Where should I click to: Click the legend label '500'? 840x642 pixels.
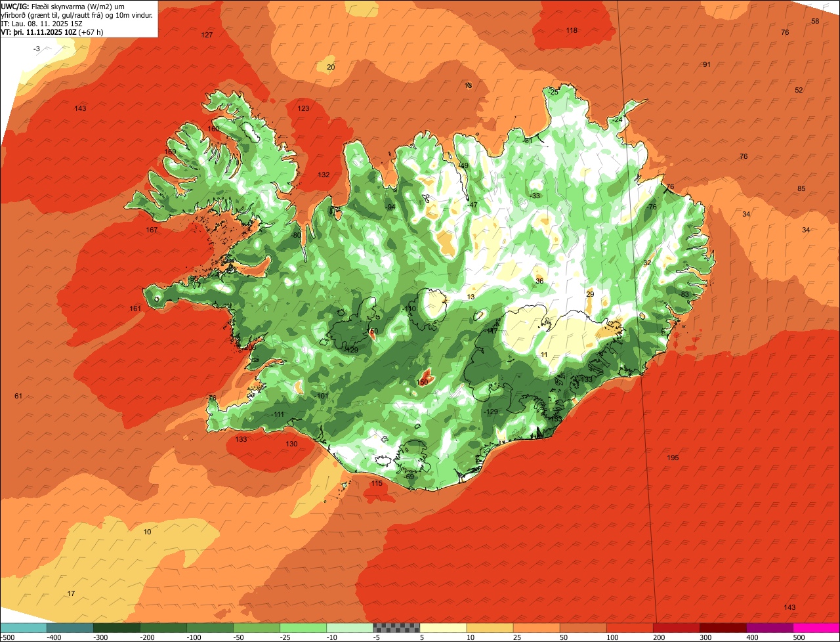click(x=800, y=637)
